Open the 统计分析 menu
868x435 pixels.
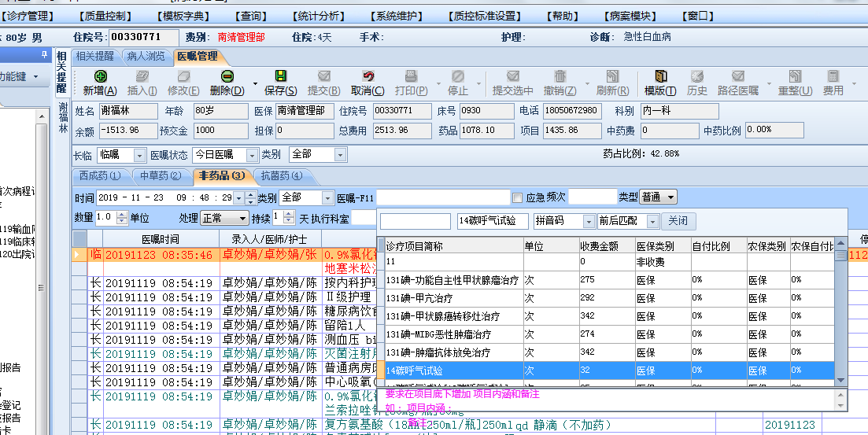(x=318, y=16)
